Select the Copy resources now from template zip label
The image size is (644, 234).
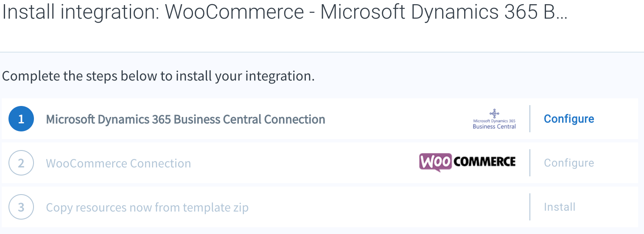coord(147,208)
